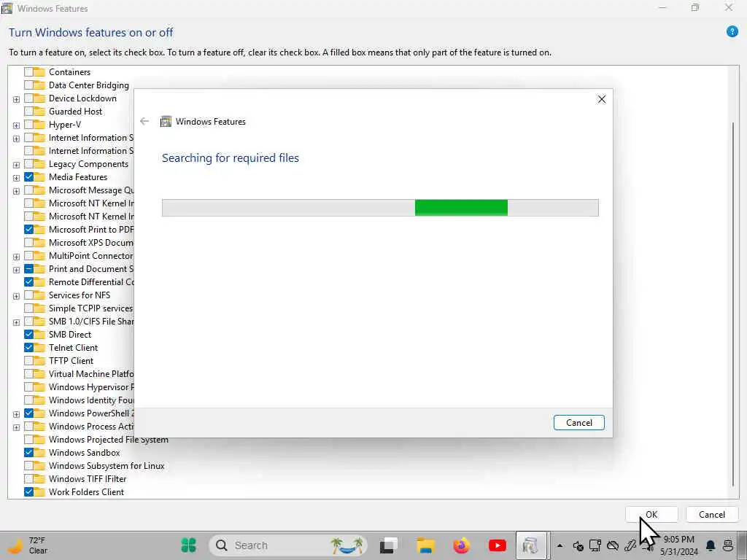Click the Containers folder icon
This screenshot has width=747, height=560.
39,72
